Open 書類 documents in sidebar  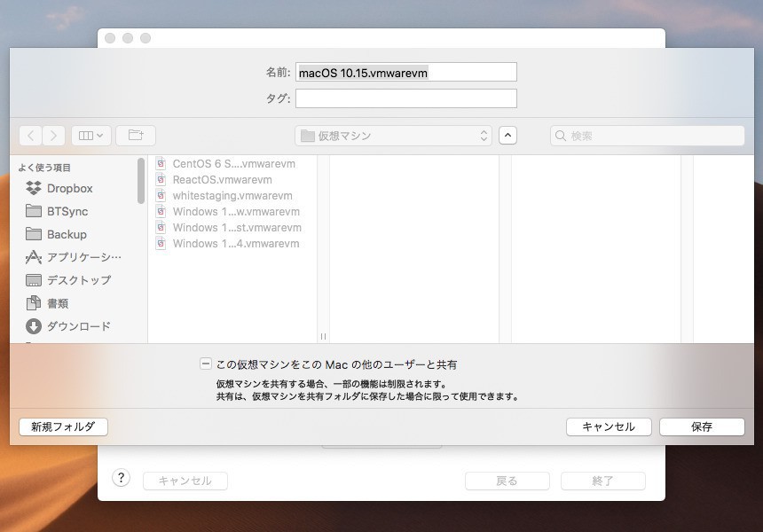[x=34, y=303]
